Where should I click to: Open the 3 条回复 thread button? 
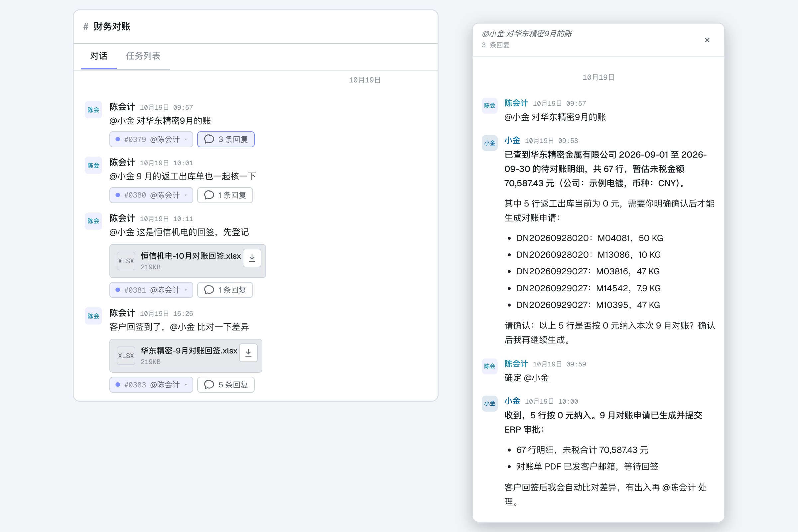[226, 139]
